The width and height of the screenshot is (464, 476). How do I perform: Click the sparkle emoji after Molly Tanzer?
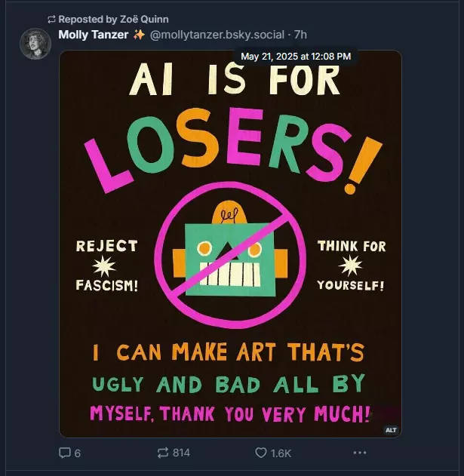click(x=139, y=35)
